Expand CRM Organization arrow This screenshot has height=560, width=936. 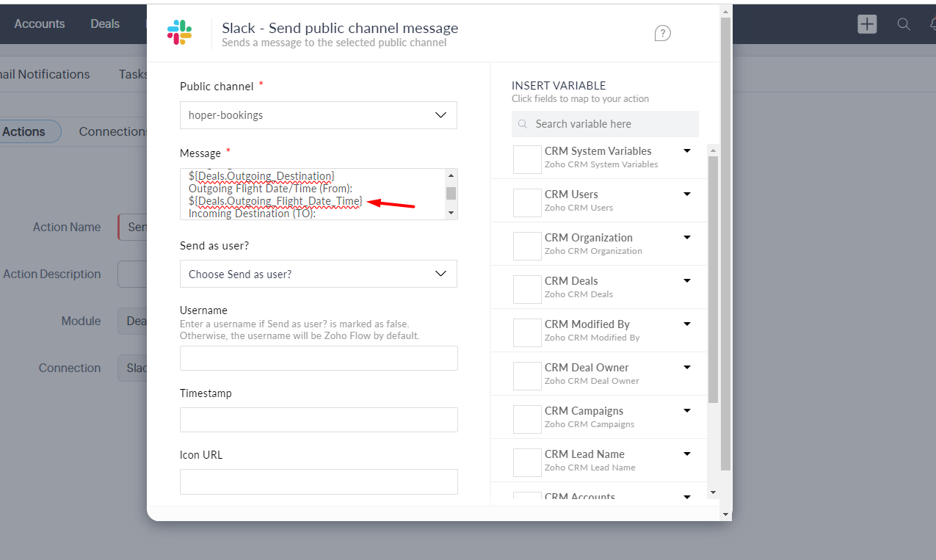687,237
